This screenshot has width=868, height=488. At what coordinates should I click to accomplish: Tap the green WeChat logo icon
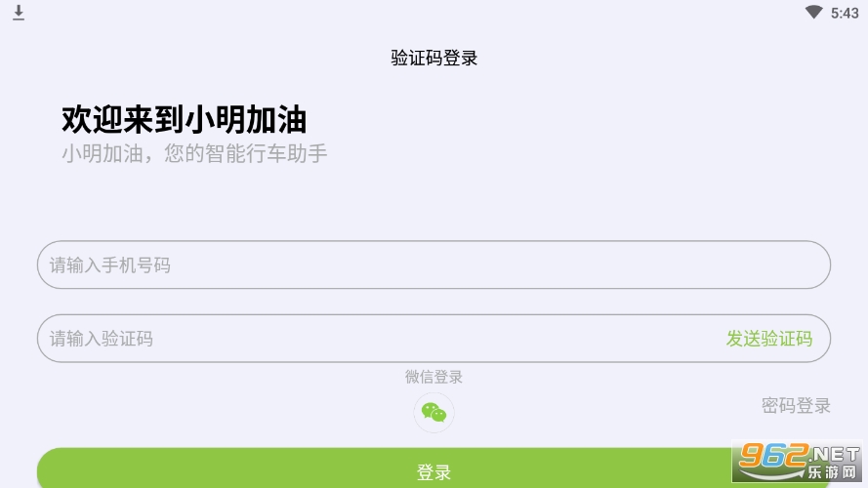434,413
